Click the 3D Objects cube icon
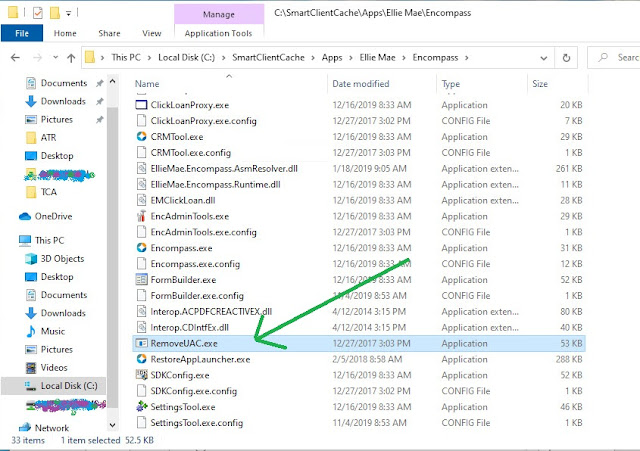 coord(31,258)
